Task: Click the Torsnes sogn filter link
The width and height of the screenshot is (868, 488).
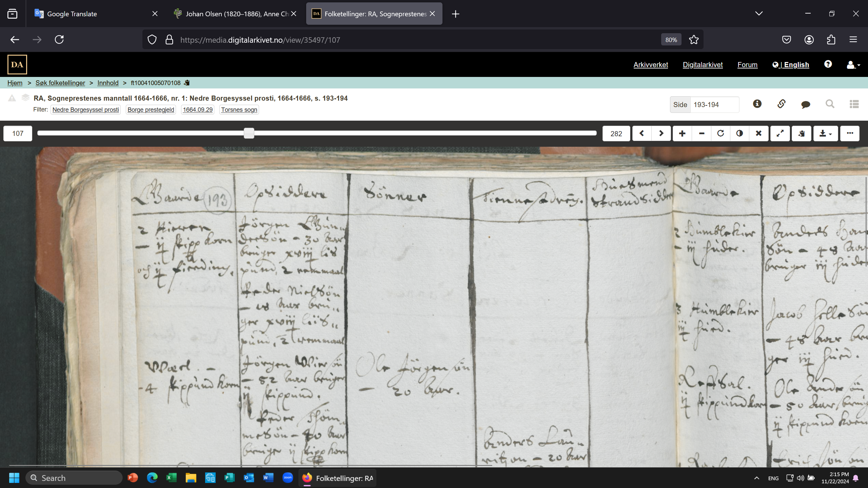Action: point(239,109)
